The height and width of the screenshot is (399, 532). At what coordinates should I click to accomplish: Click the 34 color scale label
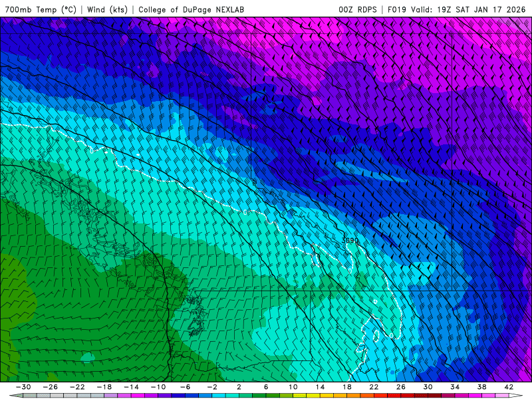coord(455,387)
